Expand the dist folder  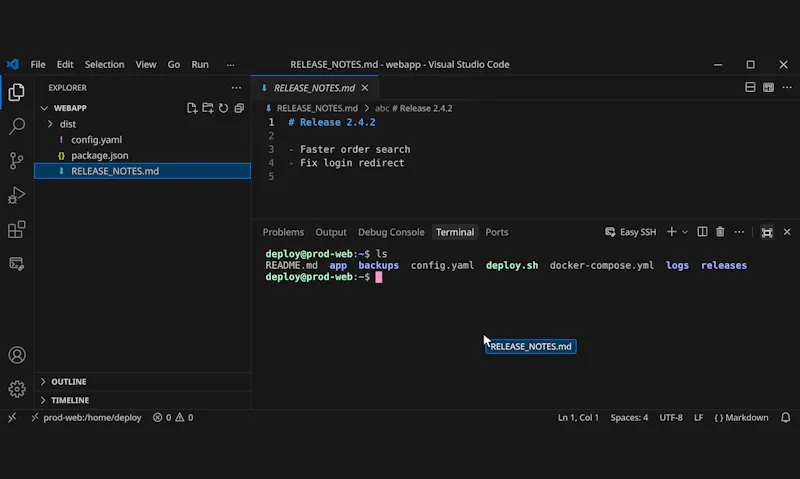(67, 124)
